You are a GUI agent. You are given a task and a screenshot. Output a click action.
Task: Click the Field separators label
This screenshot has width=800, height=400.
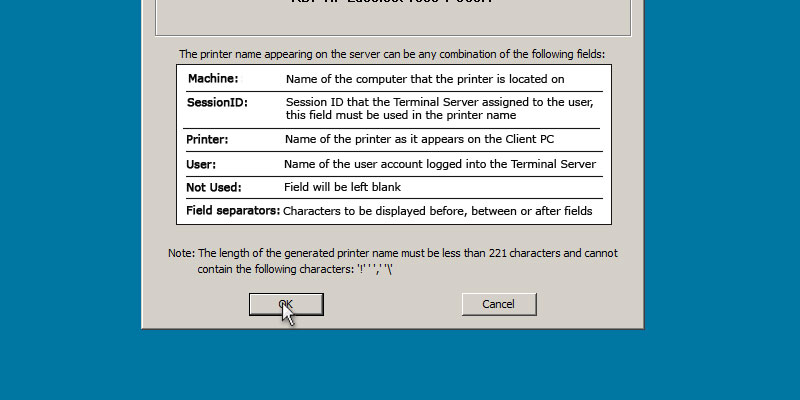233,211
